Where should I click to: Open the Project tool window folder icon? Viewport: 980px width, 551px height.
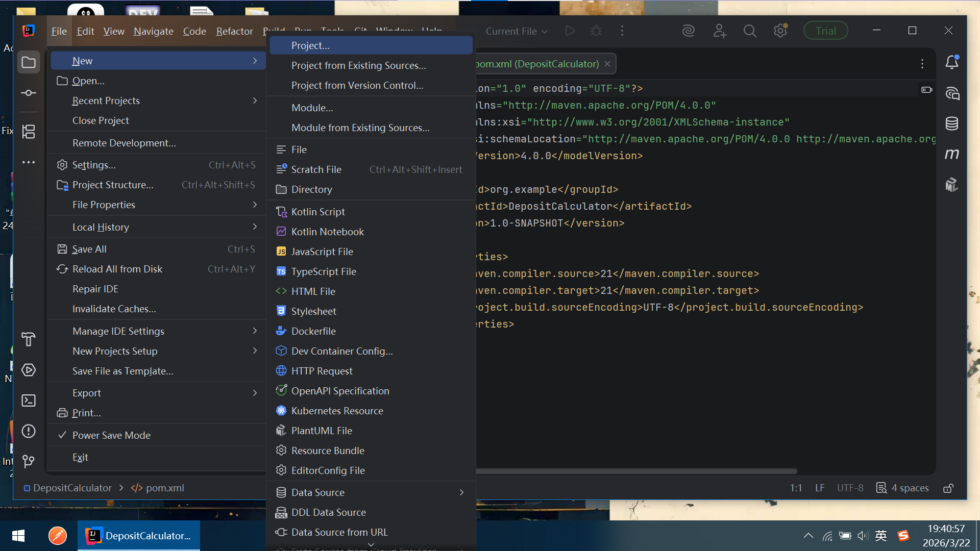[29, 62]
